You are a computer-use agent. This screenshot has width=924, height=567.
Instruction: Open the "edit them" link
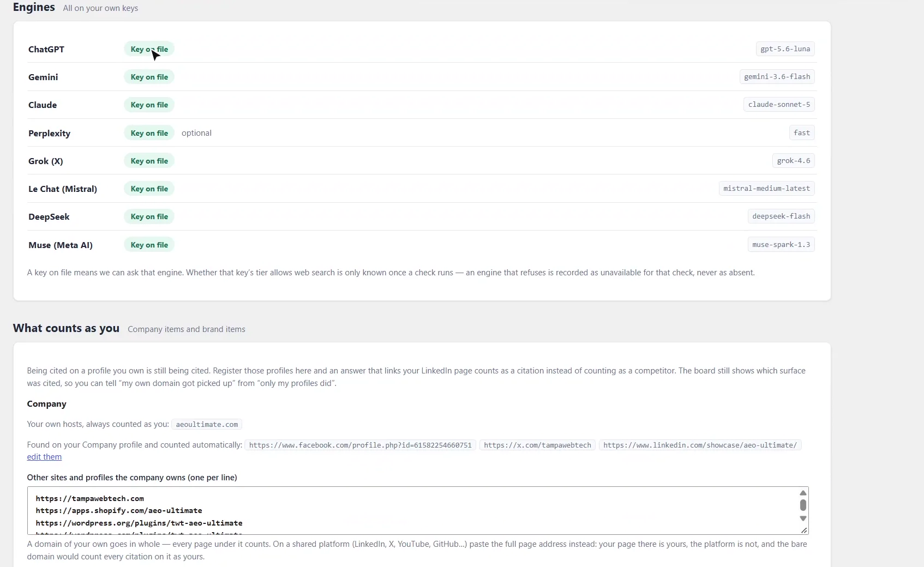point(44,457)
